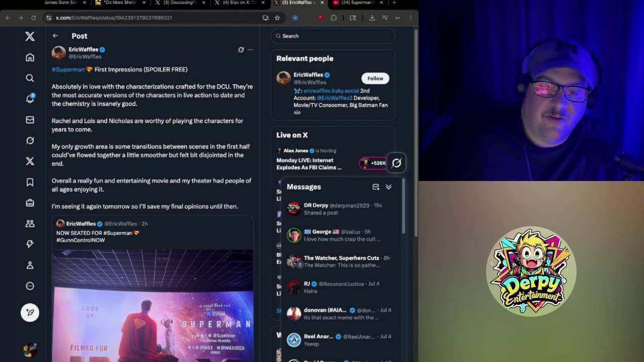Open The Watcher, Superhero Cuts conversation

point(342,261)
